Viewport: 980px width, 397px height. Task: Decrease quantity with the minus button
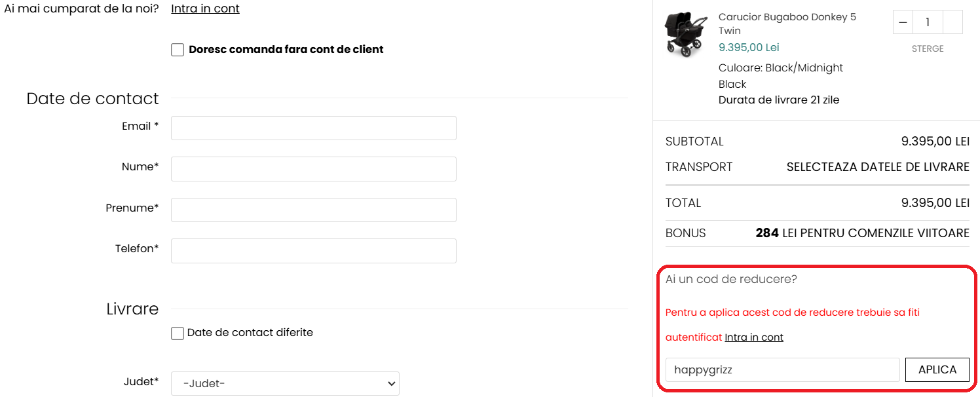click(x=903, y=22)
